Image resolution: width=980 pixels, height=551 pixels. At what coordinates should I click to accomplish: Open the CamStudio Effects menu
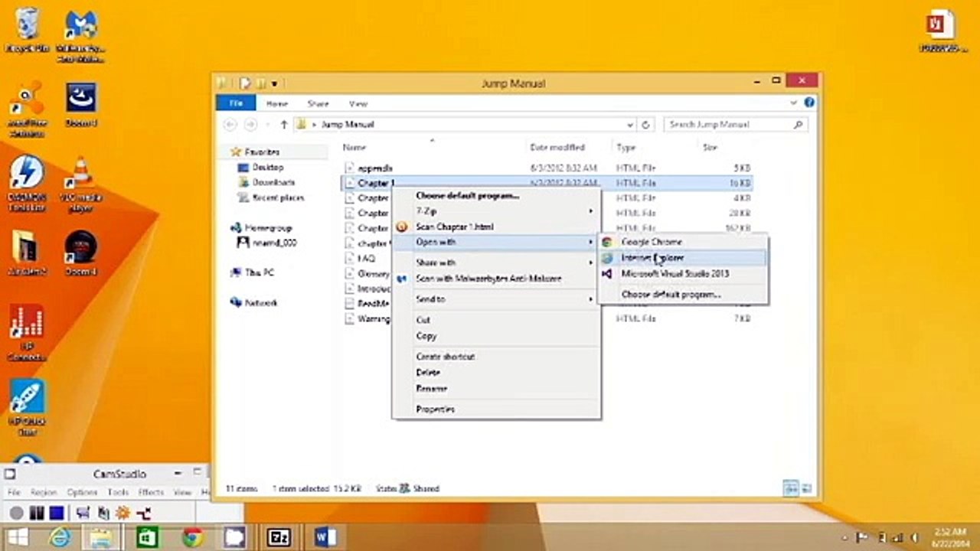click(x=152, y=493)
